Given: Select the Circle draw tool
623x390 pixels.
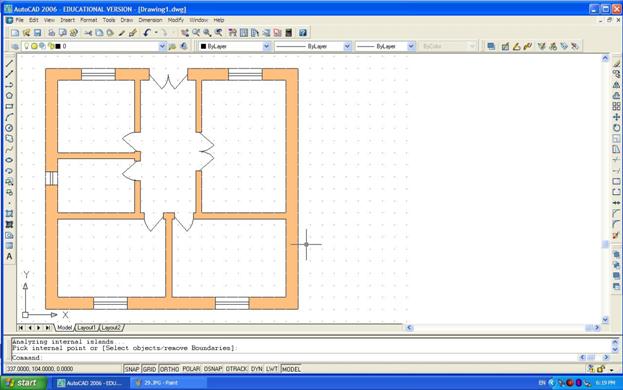Looking at the screenshot, I should pyautogui.click(x=9, y=128).
